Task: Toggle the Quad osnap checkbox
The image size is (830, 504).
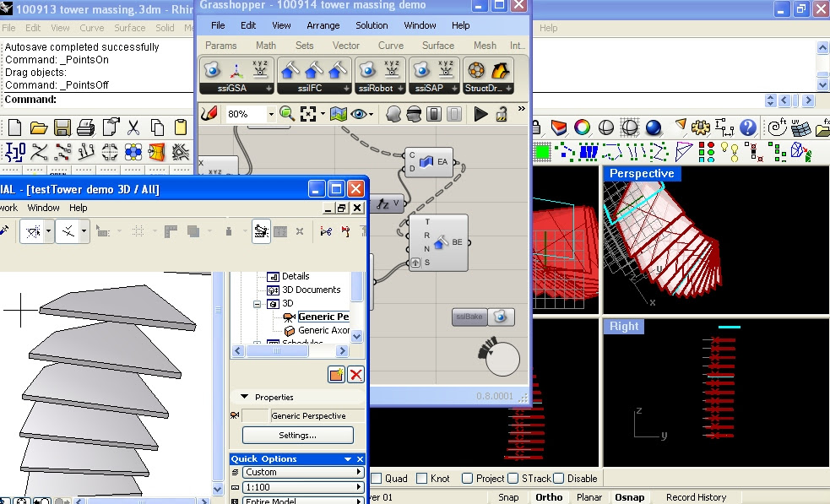Action: click(377, 478)
